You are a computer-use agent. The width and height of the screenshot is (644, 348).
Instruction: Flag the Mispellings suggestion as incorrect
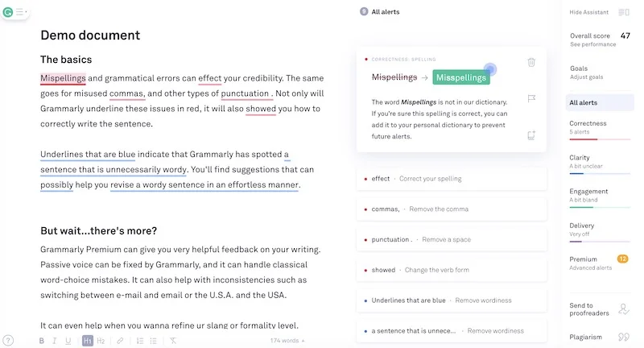[x=531, y=98]
